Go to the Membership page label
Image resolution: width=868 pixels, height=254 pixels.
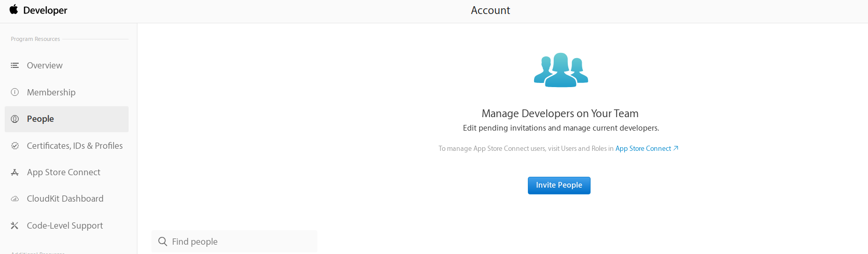click(x=51, y=92)
